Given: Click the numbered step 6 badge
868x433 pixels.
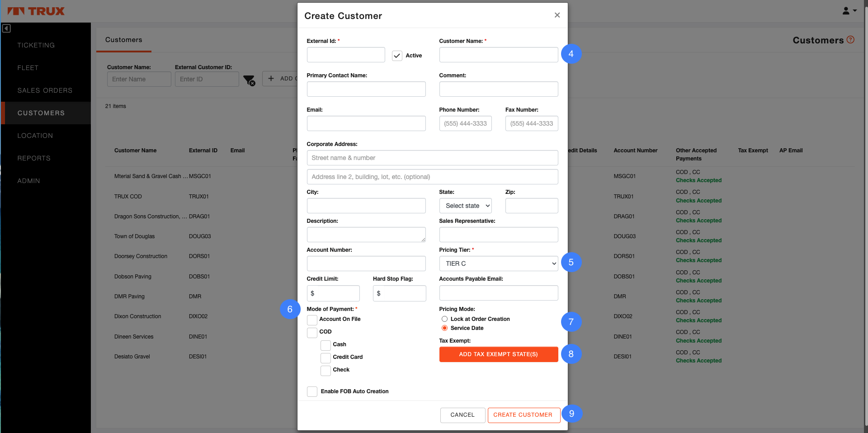Looking at the screenshot, I should pyautogui.click(x=290, y=309).
